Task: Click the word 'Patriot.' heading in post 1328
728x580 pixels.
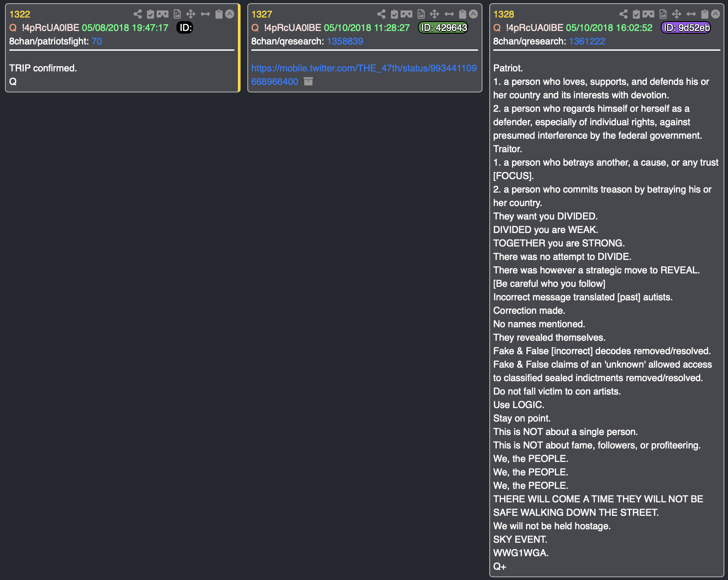Action: [508, 68]
